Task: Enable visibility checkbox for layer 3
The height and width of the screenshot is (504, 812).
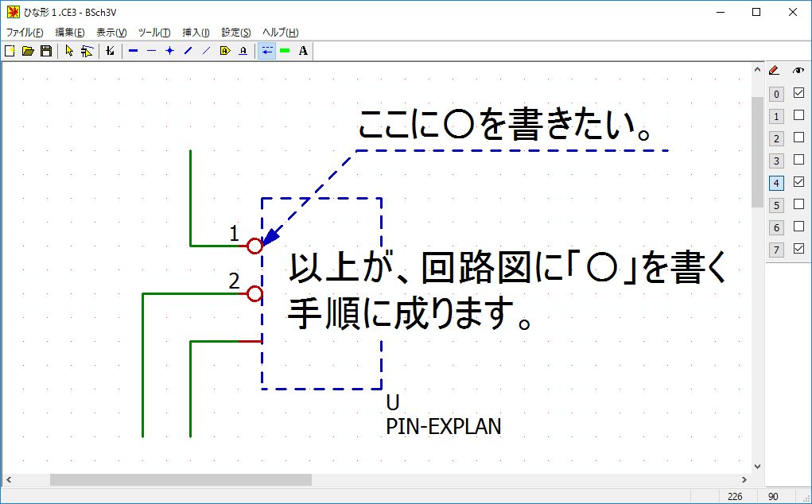Action: 798,159
